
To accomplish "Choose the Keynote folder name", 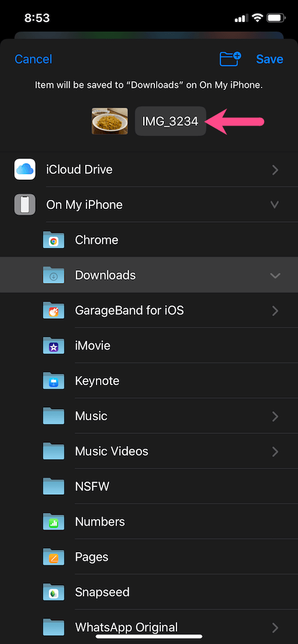I will point(97,381).
